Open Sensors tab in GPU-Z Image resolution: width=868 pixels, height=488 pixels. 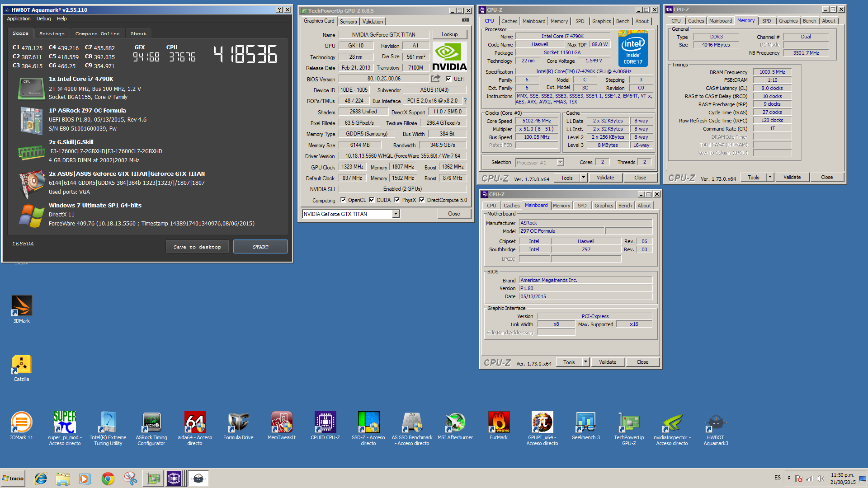[348, 21]
